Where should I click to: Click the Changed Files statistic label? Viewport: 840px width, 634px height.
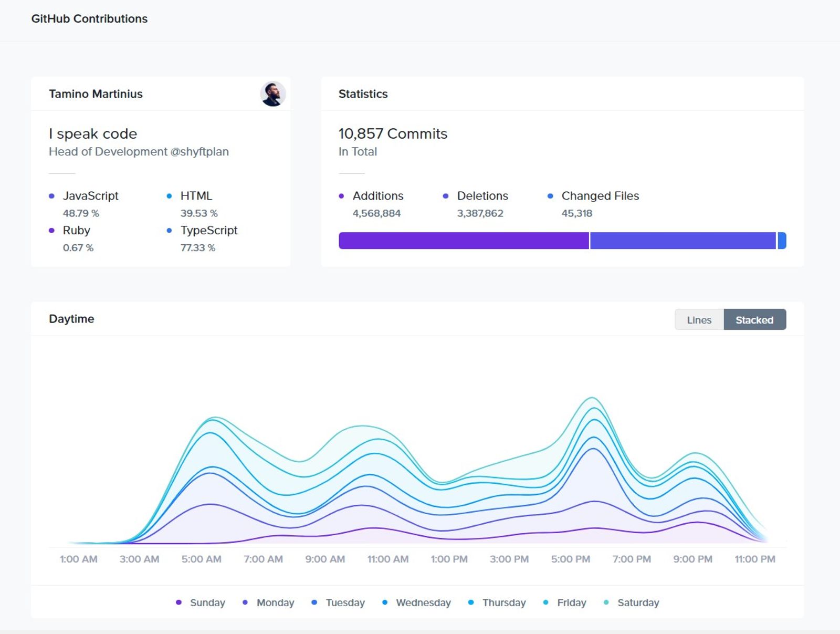tap(600, 196)
